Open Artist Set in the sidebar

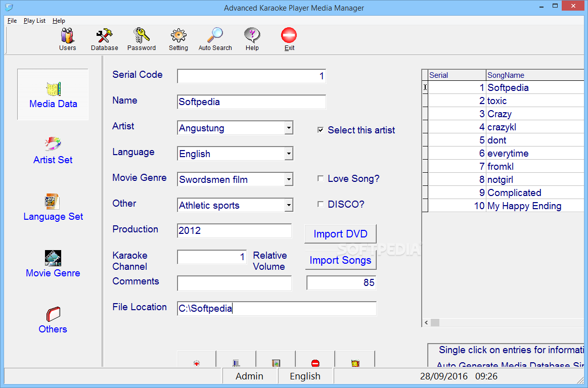53,151
